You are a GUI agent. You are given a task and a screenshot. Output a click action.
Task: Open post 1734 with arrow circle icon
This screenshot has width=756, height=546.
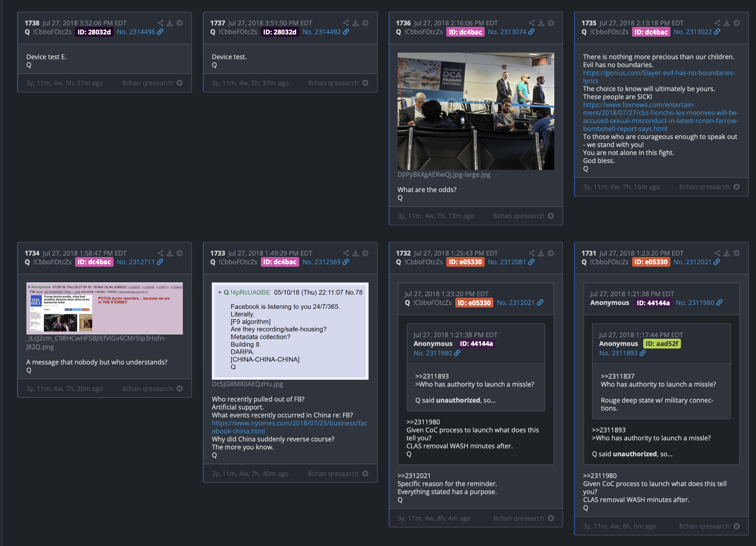tap(180, 253)
